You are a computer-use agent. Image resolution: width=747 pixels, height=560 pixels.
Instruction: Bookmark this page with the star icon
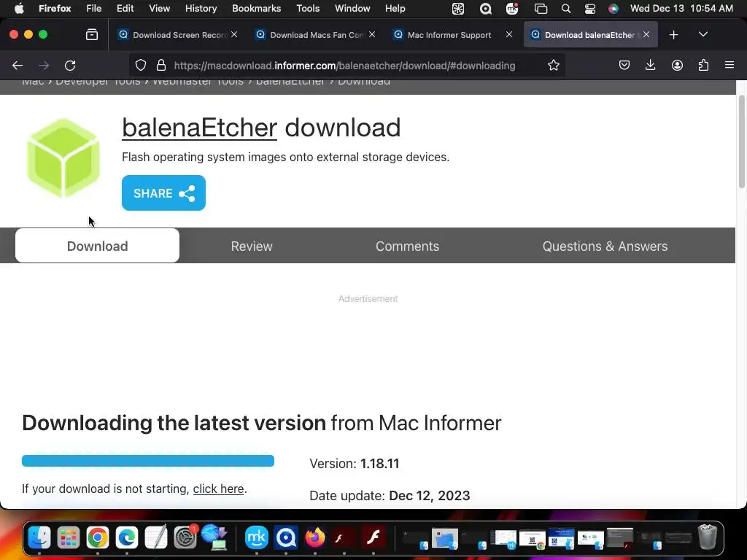coord(553,65)
